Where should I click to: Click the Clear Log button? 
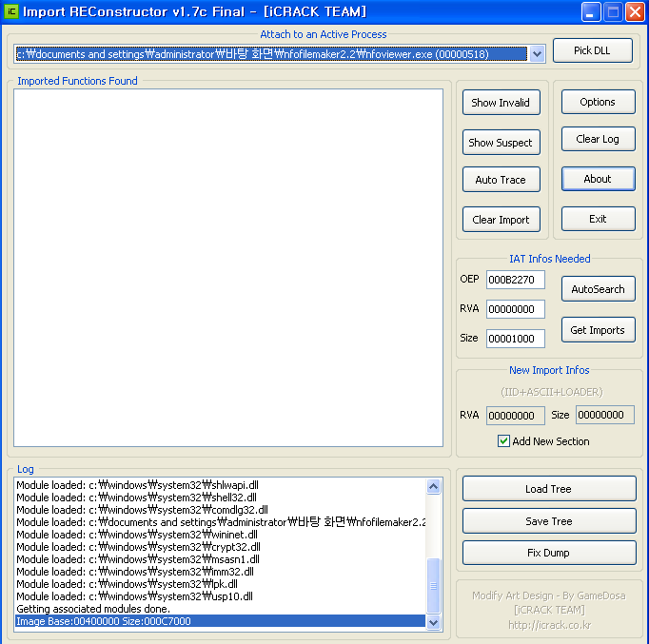pos(599,139)
